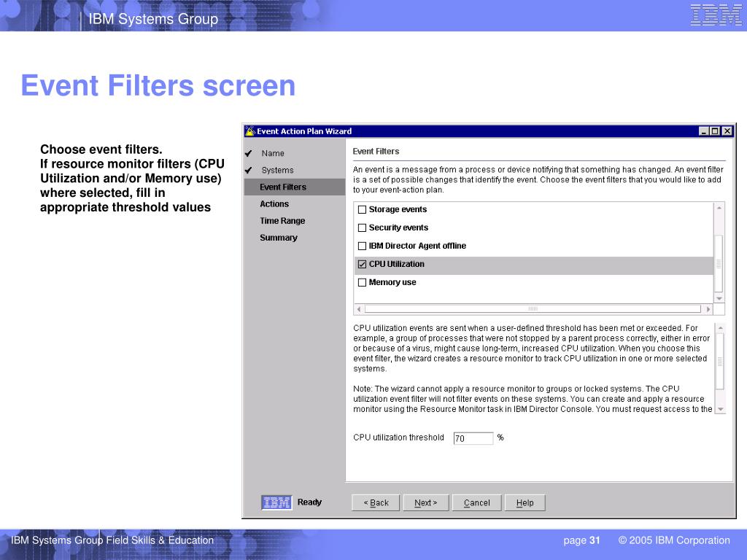Image resolution: width=747 pixels, height=560 pixels.
Task: Click the filter list right scroll arrow
Action: (708, 309)
